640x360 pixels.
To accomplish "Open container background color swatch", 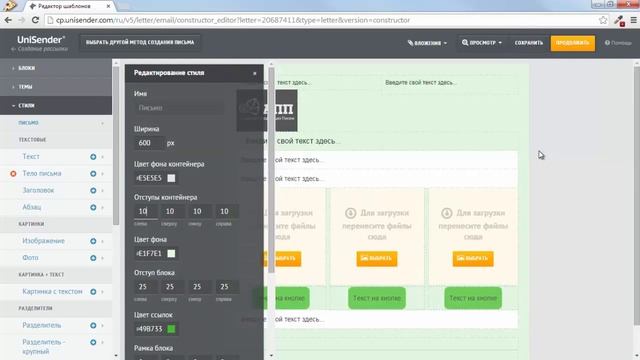I will [x=171, y=178].
